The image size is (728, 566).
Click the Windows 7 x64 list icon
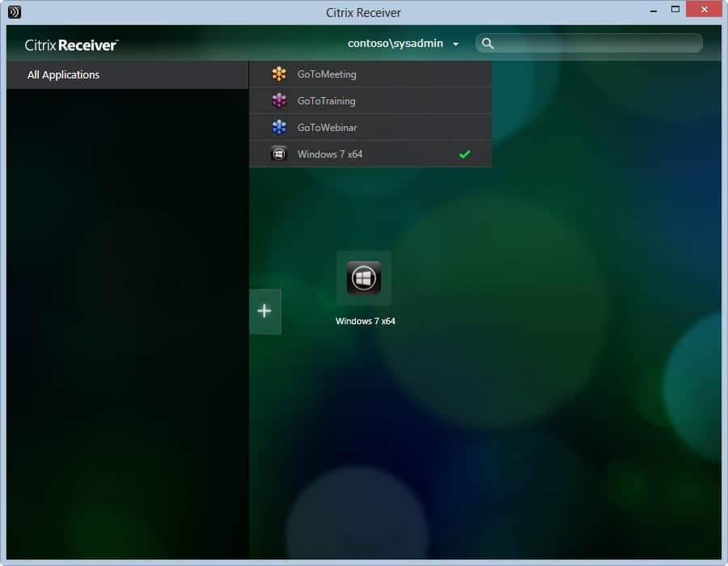click(x=279, y=154)
